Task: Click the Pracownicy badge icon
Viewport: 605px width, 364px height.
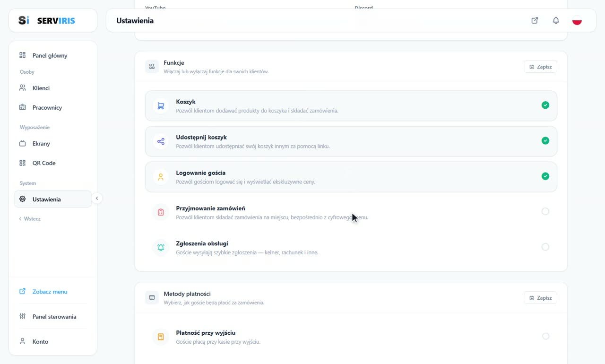Action: (22, 107)
